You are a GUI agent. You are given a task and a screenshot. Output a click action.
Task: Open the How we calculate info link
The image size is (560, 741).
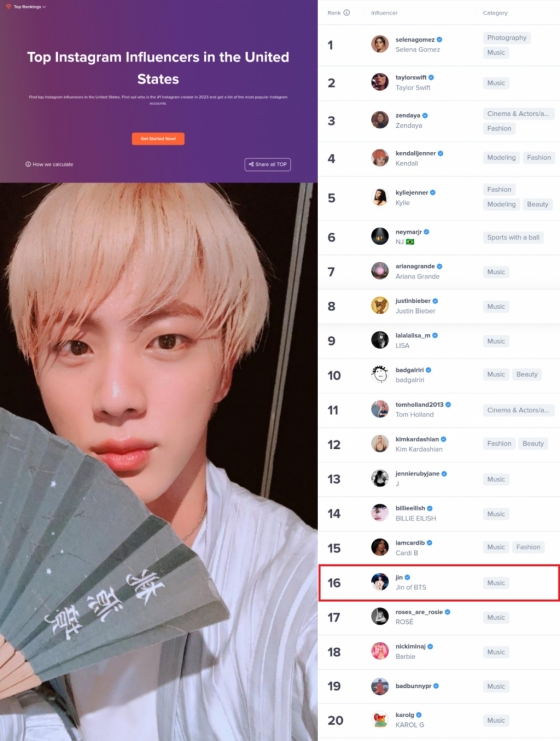(x=49, y=164)
